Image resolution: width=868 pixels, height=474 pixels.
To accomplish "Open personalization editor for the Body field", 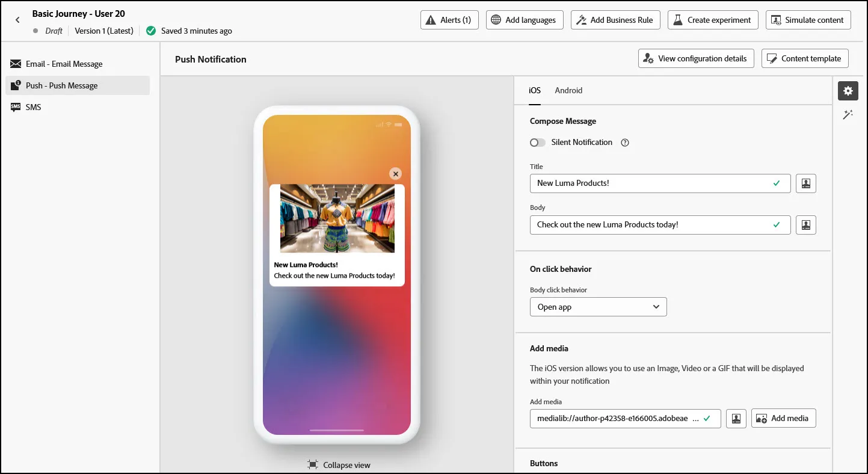I will (806, 225).
